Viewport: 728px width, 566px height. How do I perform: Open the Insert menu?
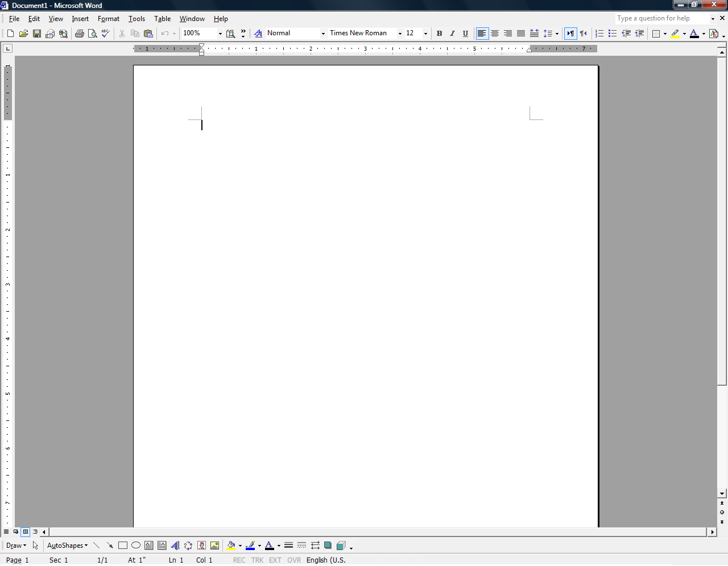(80, 19)
